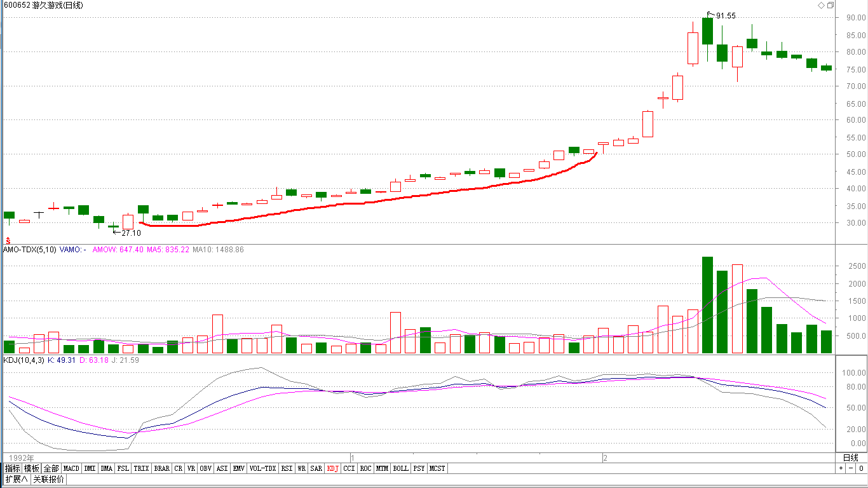Click the D: 63.18 value
The height and width of the screenshot is (488, 868).
(93, 360)
